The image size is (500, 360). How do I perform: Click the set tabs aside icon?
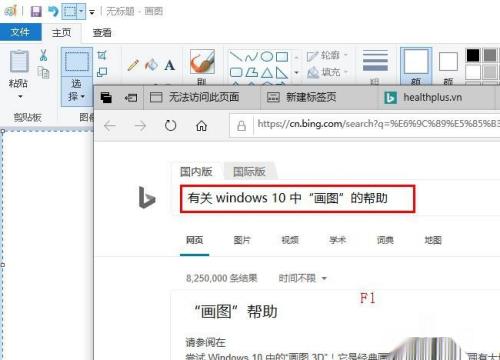[131, 98]
